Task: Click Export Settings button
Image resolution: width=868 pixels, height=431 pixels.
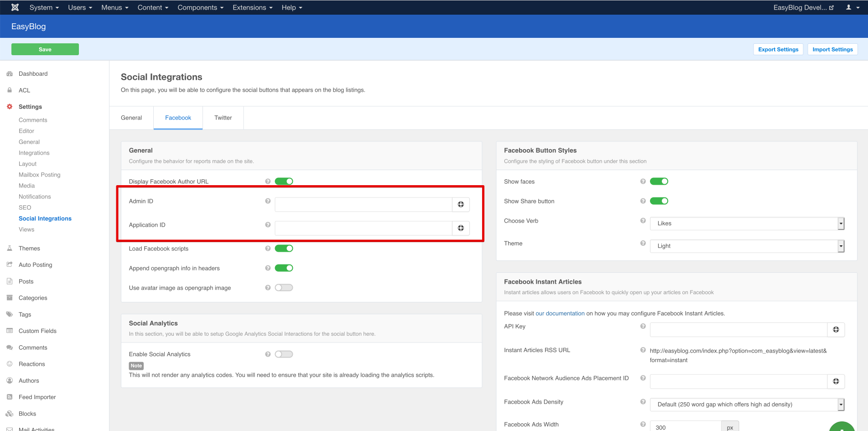Action: pos(778,49)
